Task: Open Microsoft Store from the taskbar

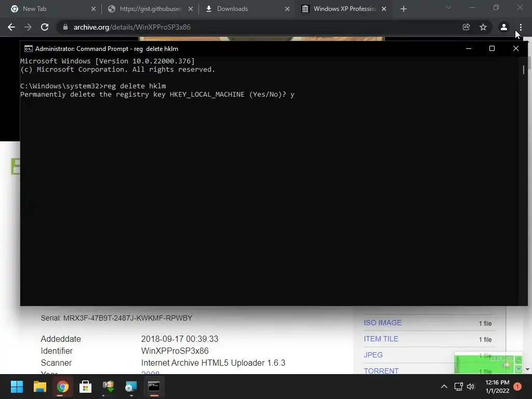Action: [x=85, y=387]
